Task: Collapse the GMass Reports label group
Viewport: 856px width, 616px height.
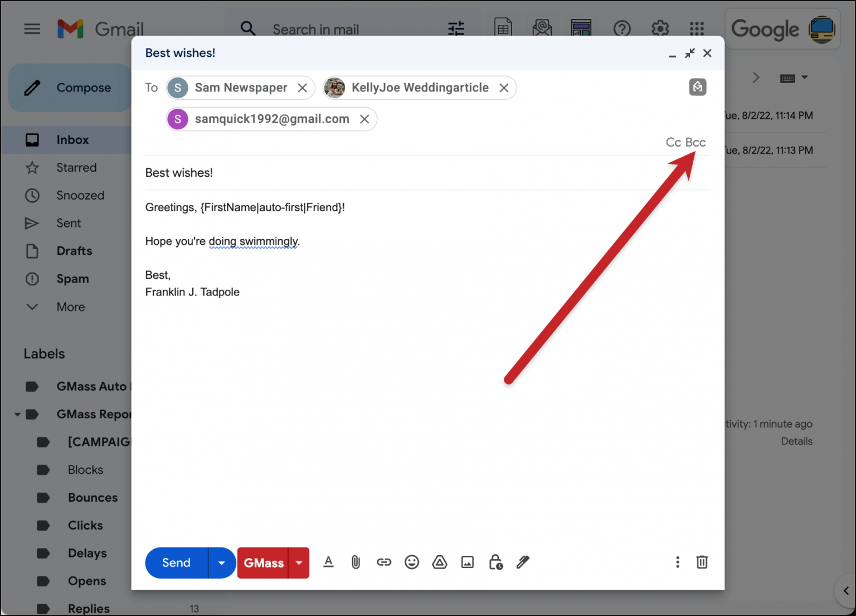Action: coord(16,414)
